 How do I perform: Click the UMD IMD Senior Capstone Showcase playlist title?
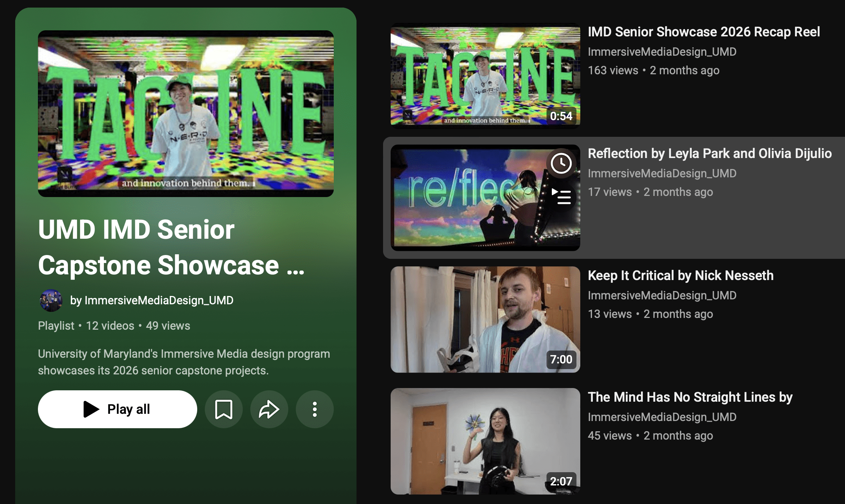171,247
